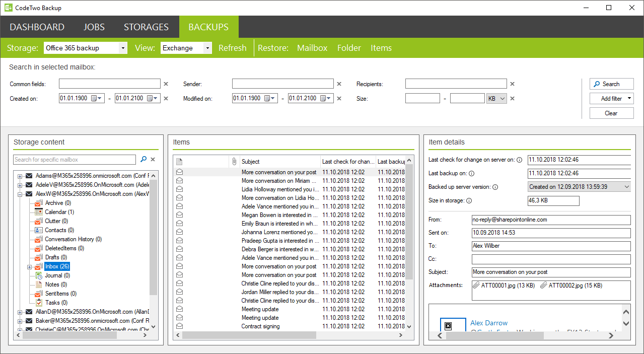Open the View dropdown showing Exchange
The height and width of the screenshot is (354, 644).
tap(207, 48)
